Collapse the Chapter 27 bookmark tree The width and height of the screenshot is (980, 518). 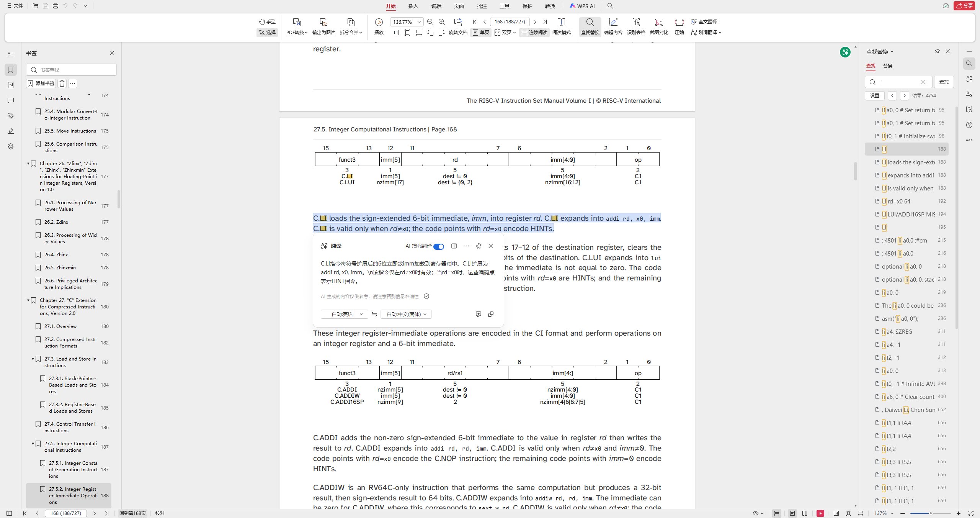click(28, 300)
